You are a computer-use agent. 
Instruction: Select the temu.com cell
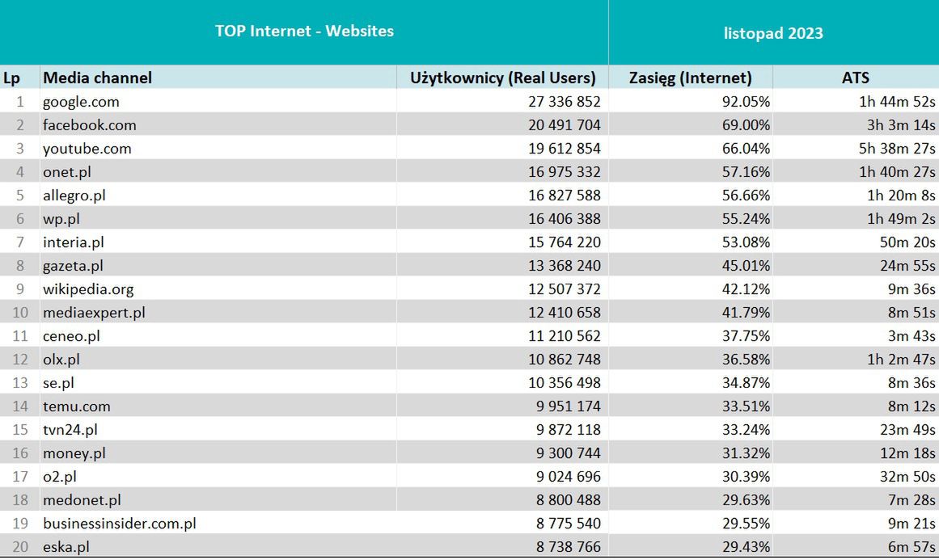tap(76, 406)
